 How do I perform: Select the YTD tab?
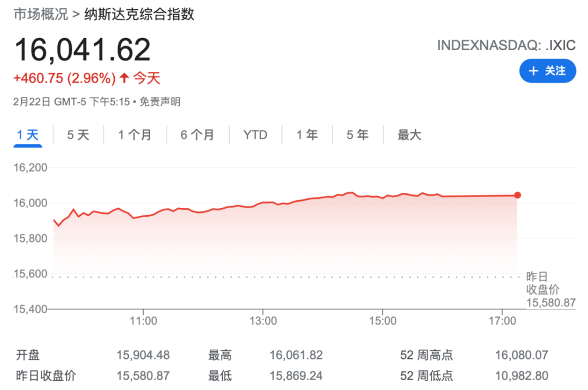255,135
